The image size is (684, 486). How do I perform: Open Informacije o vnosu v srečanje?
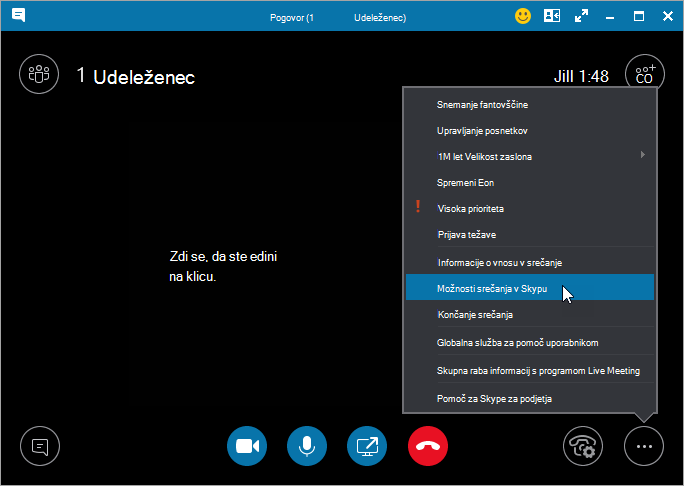coord(530,263)
